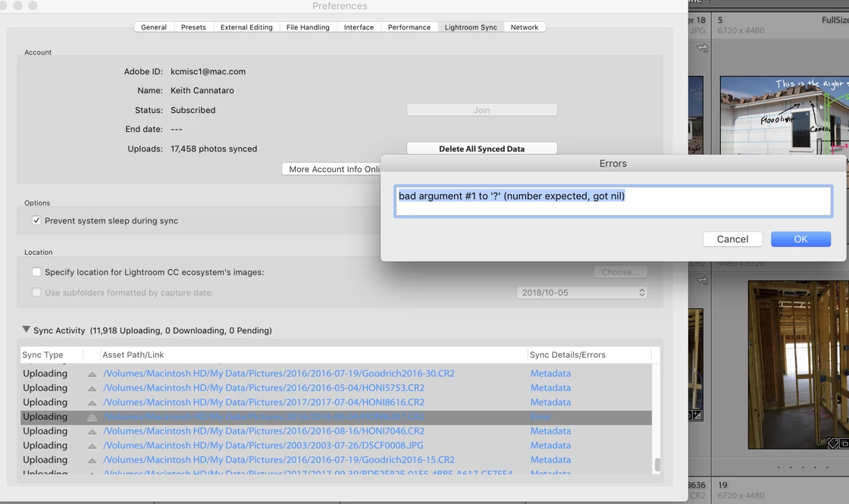Screen dimensions: 849x504
Task: Click the Choose... location button
Action: 620,272
